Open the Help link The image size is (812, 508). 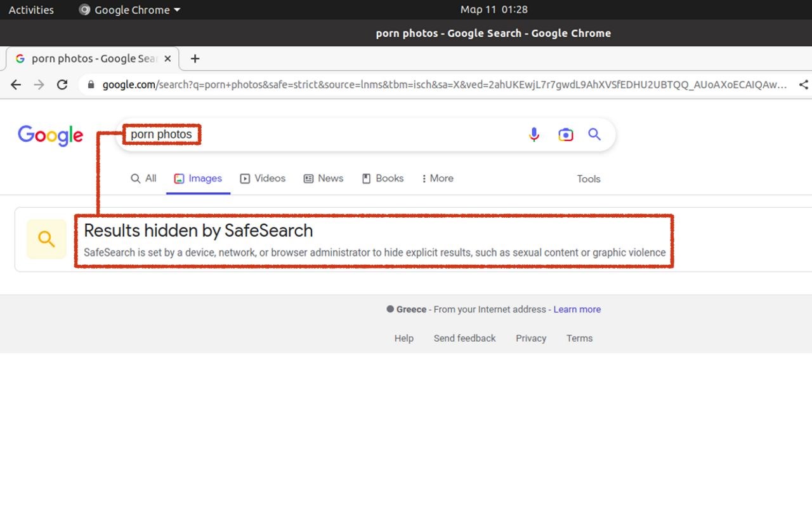click(404, 338)
